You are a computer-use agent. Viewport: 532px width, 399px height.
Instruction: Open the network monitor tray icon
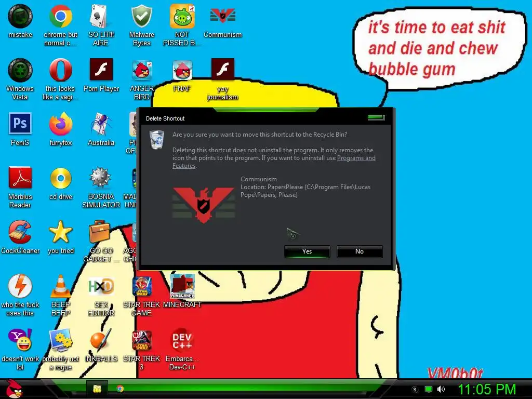tap(429, 389)
